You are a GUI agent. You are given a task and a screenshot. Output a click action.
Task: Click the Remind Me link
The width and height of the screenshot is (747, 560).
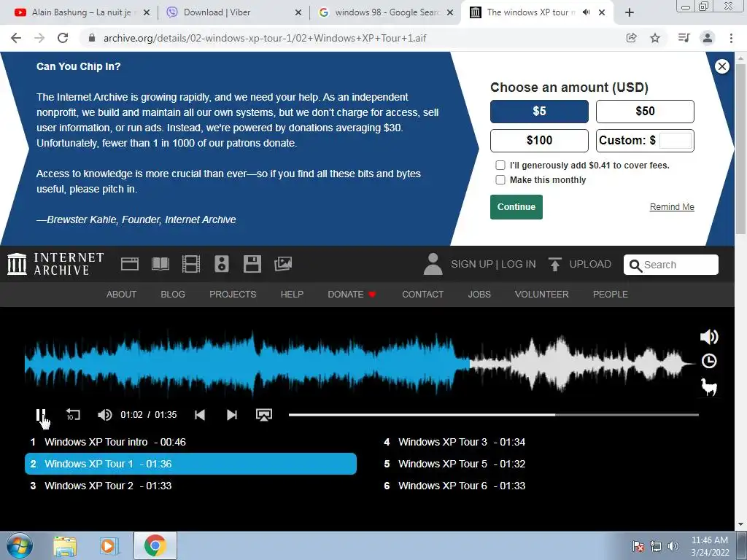672,207
